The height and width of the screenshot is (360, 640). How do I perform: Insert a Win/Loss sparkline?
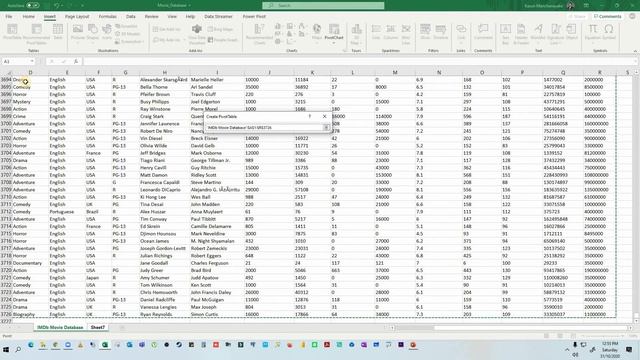406,33
